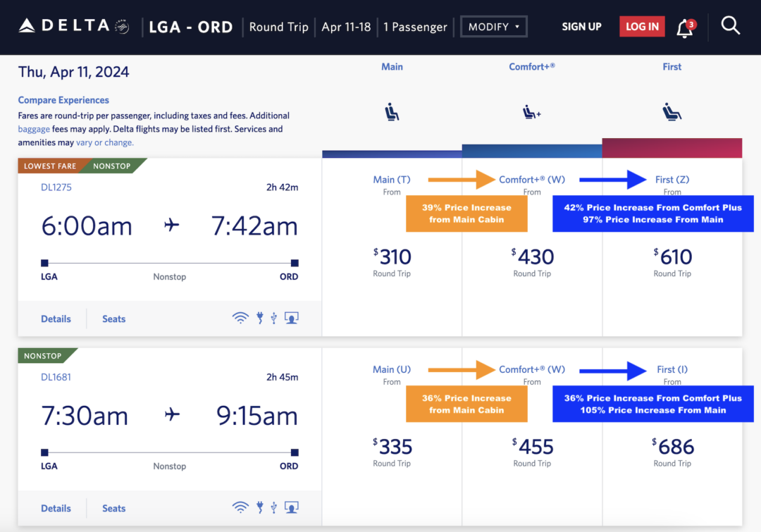Open the baggage fees link
761x532 pixels.
32,129
